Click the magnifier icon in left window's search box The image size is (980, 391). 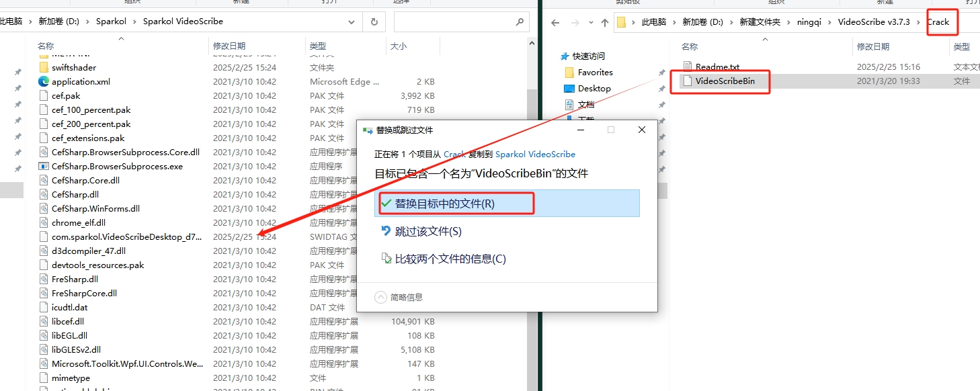coord(520,21)
